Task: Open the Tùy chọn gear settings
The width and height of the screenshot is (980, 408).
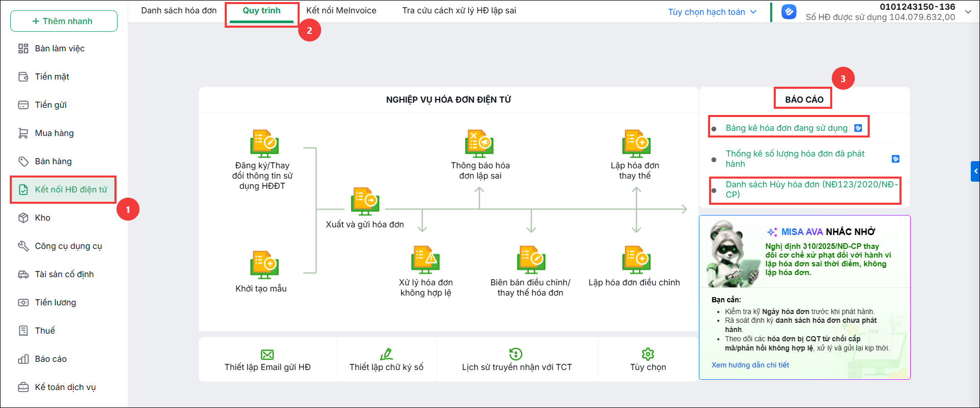Action: (648, 354)
